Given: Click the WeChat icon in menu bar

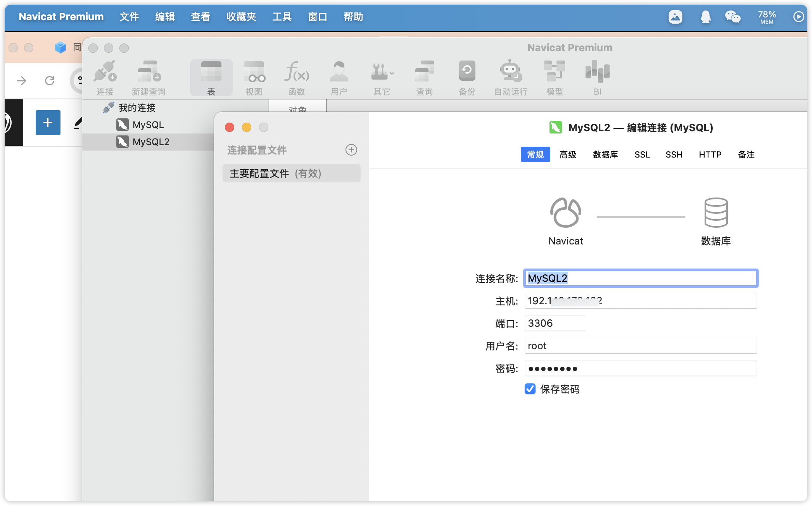Looking at the screenshot, I should click(x=733, y=17).
